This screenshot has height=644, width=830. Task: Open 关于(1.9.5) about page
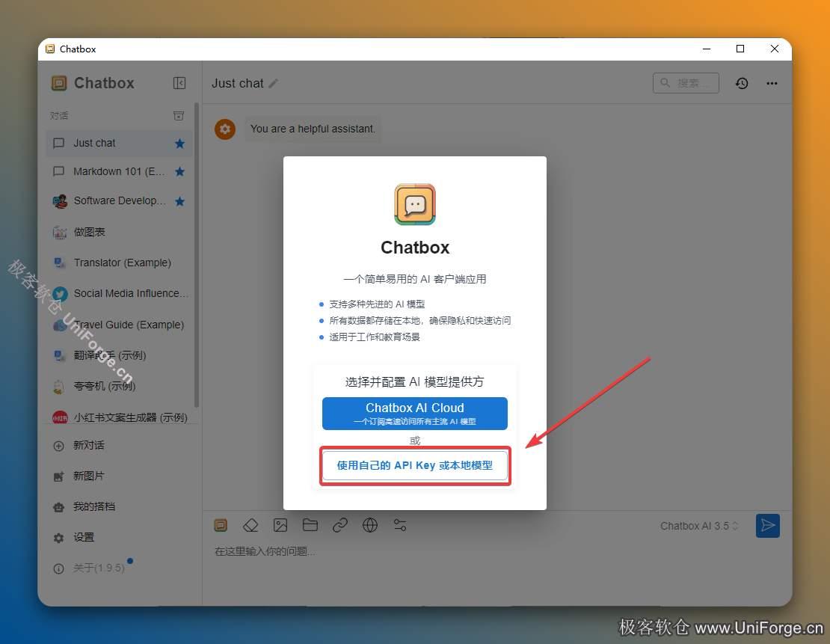(120, 568)
